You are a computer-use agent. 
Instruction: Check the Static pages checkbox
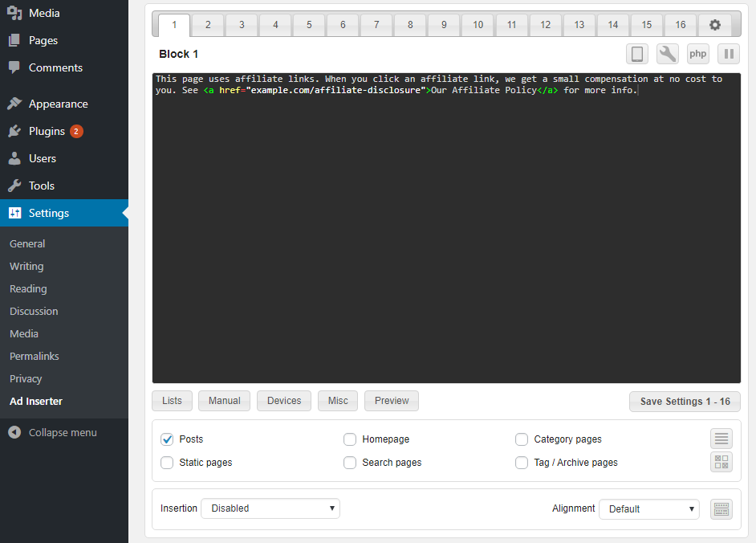167,463
